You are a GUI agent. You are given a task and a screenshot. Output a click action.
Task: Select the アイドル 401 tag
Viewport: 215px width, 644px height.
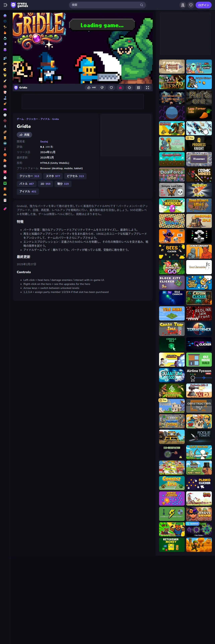(28, 191)
